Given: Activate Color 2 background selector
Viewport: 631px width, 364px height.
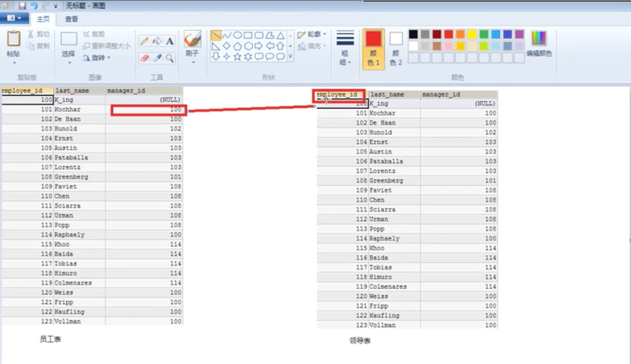Looking at the screenshot, I should coord(396,49).
